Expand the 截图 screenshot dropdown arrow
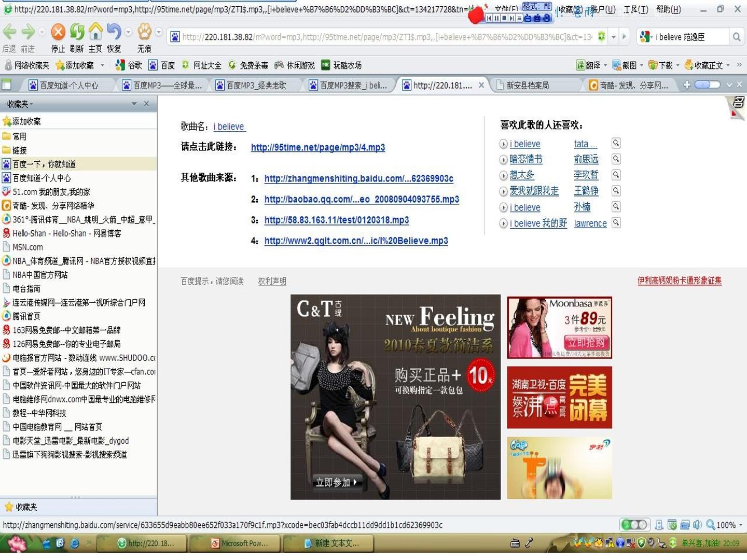This screenshot has height=560, width=747. (x=642, y=66)
